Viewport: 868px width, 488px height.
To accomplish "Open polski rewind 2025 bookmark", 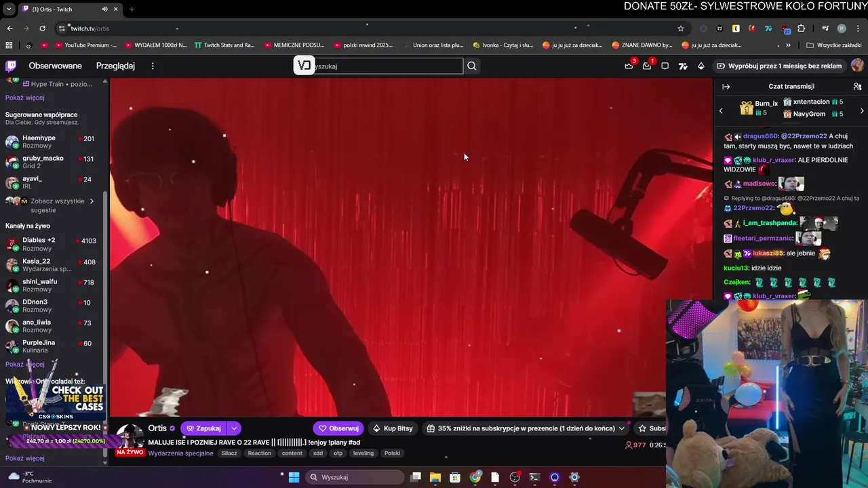I will point(363,45).
